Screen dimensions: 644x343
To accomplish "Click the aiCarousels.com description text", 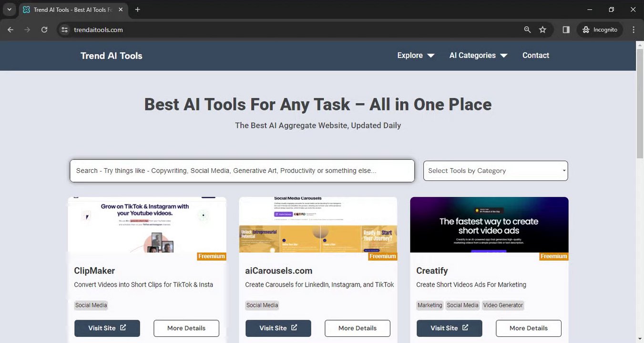I will [x=319, y=285].
